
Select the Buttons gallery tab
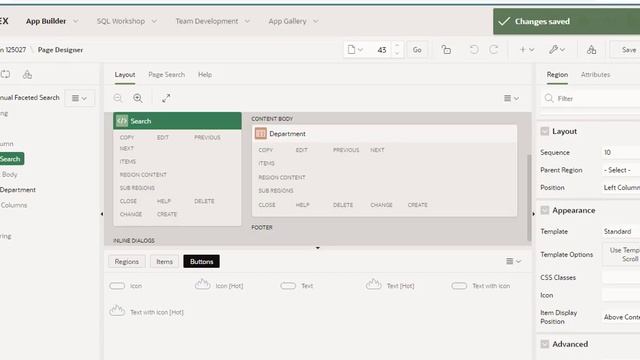[202, 262]
